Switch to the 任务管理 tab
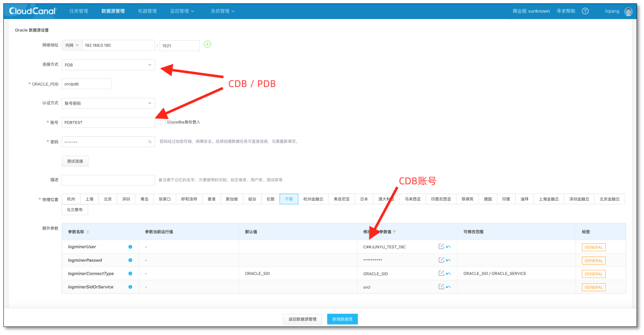Screen dimensions: 644x335 click(78, 11)
